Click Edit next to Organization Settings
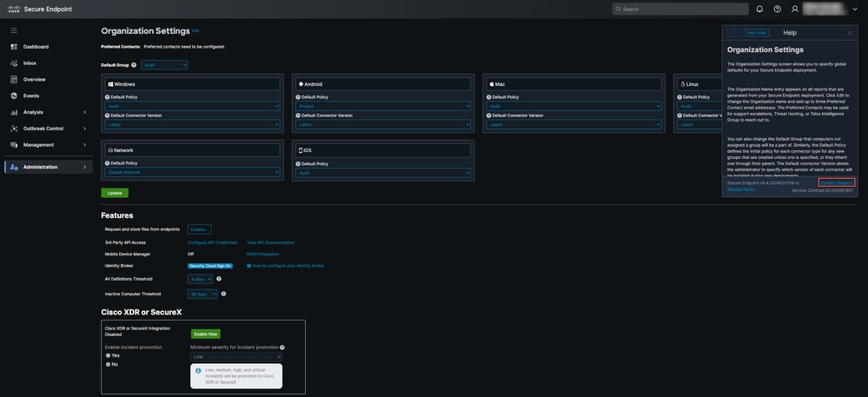Screen dimensions: 868x397 195,31
